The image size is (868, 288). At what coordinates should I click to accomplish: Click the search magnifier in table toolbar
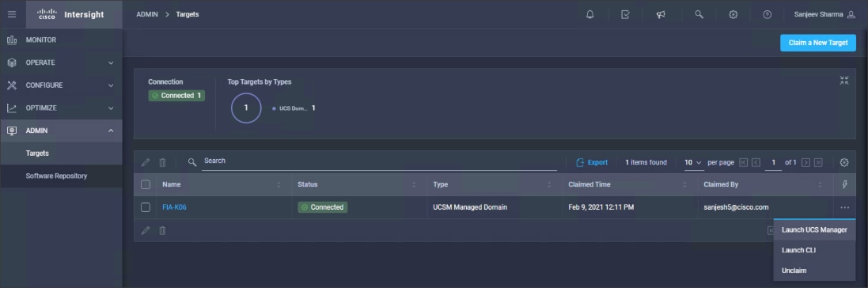192,162
